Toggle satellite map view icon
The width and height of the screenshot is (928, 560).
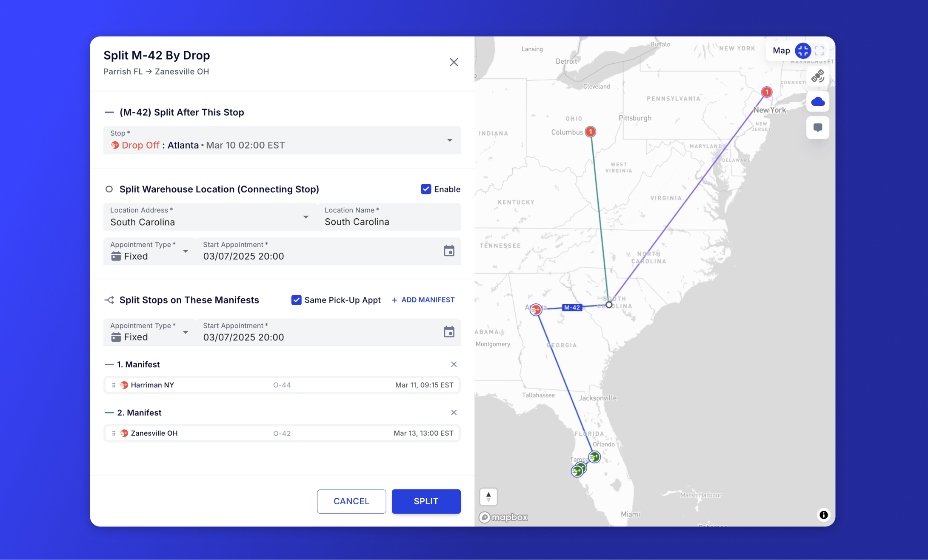point(817,77)
